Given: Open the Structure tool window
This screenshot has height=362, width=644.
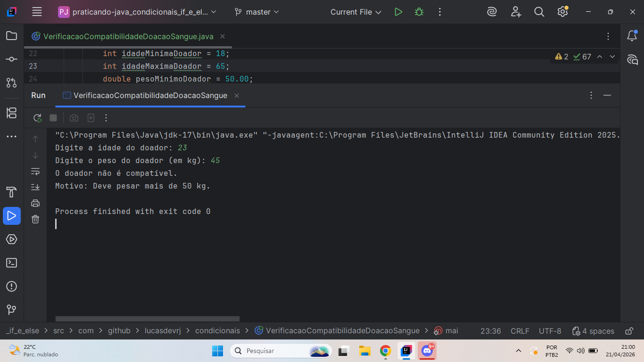Looking at the screenshot, I should click(12, 113).
